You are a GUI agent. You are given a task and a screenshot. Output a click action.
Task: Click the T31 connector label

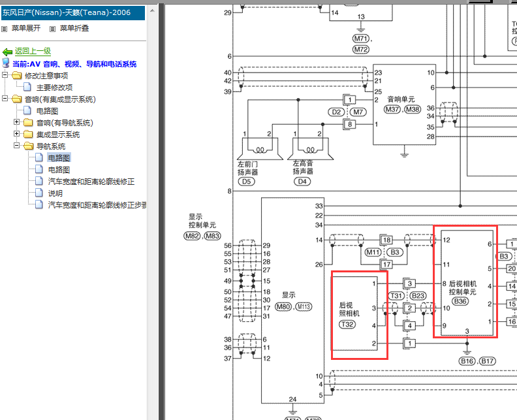click(x=396, y=296)
